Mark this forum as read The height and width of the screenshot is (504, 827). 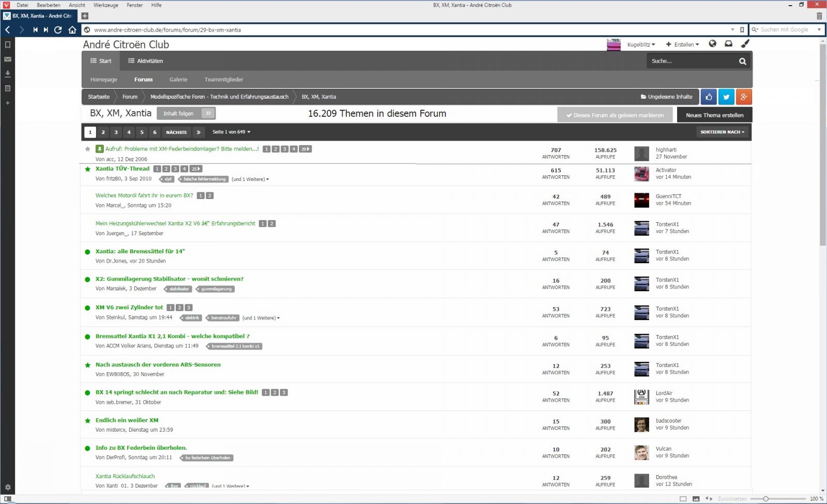coord(615,115)
